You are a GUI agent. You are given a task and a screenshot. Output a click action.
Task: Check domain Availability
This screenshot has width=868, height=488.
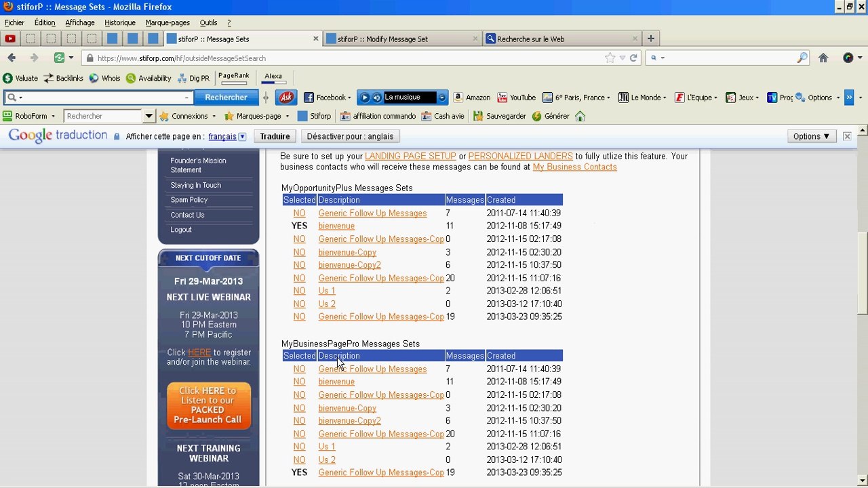(149, 79)
